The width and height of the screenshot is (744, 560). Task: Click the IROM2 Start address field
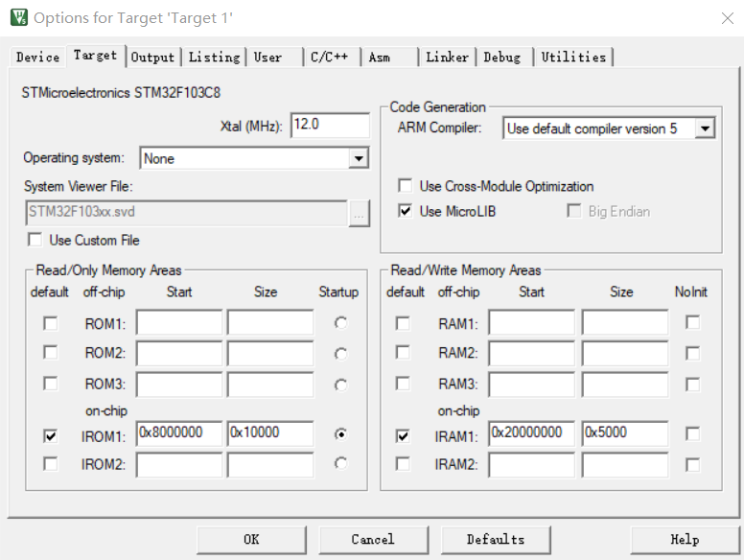179,465
